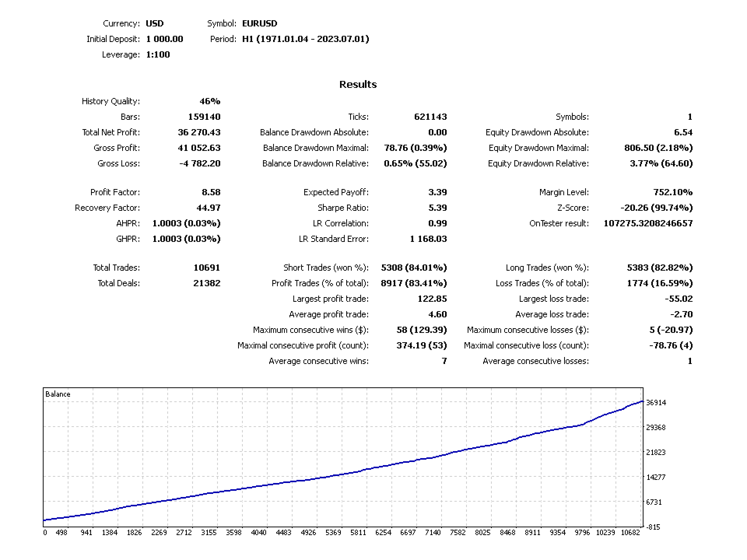This screenshot has width=747, height=560.
Task: Click chart x-axis label 498
Action: pyautogui.click(x=61, y=533)
